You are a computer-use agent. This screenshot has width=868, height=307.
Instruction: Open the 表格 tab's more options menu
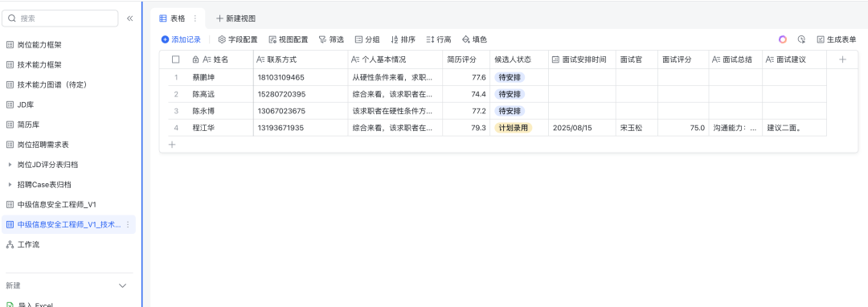(194, 18)
